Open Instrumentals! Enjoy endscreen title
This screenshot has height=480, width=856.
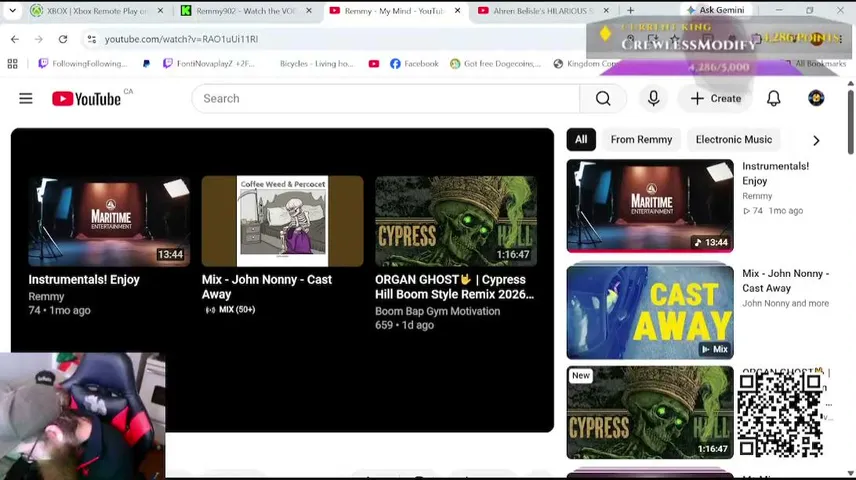84,280
